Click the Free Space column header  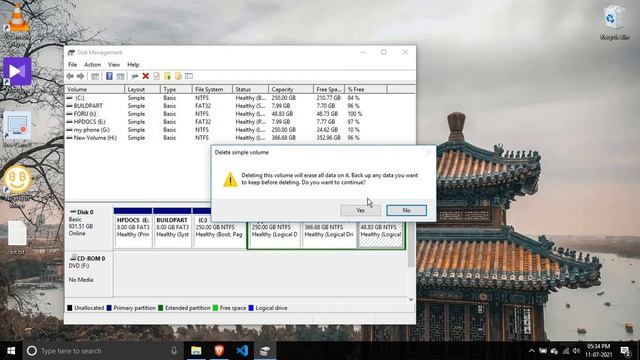click(329, 89)
